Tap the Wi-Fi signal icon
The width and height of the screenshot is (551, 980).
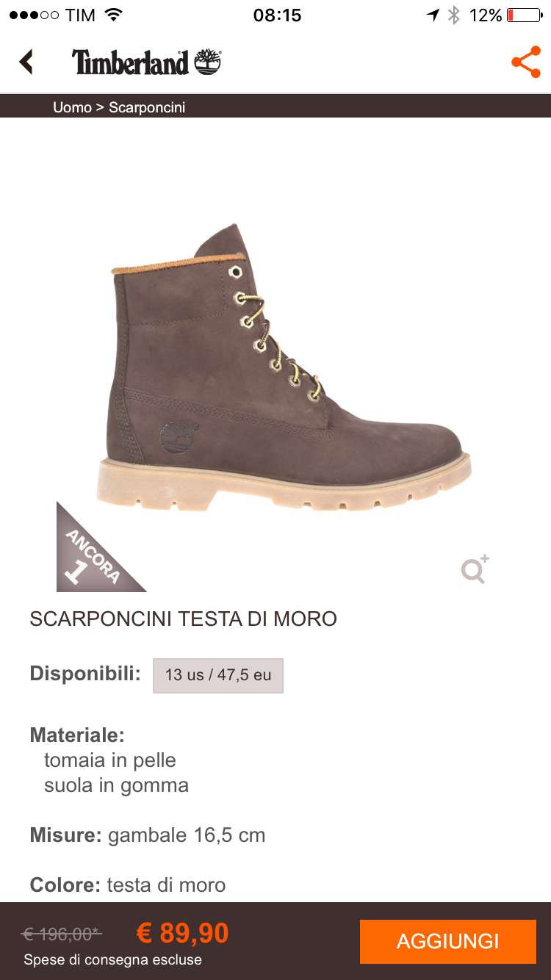[113, 15]
